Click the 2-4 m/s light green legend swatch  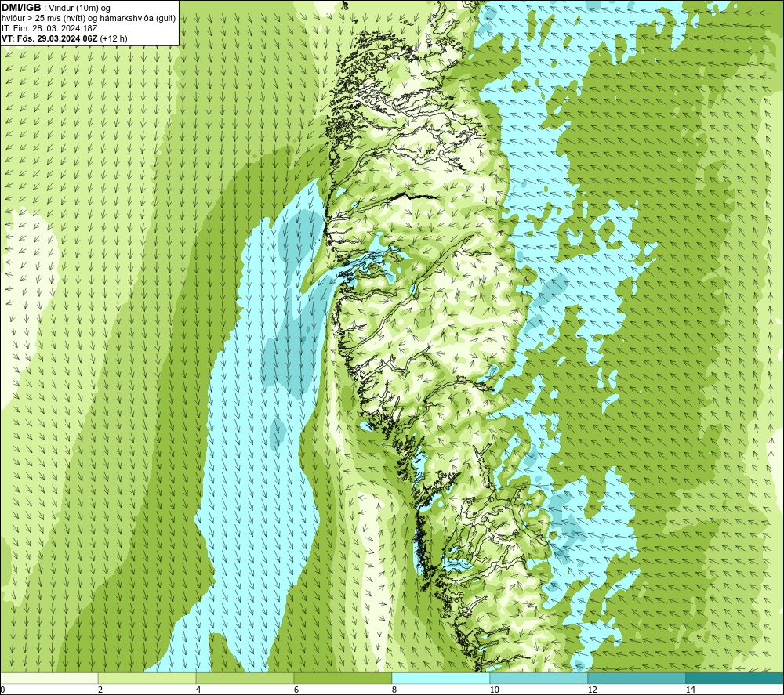[x=147, y=679]
